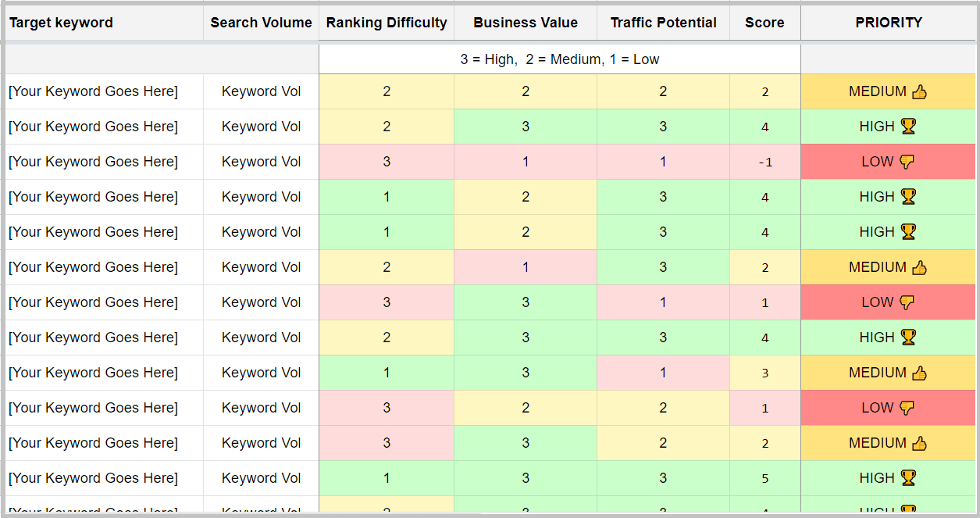Select the '3 = High, 2 = Medium, 1 = Low' legend cell

tap(560, 59)
